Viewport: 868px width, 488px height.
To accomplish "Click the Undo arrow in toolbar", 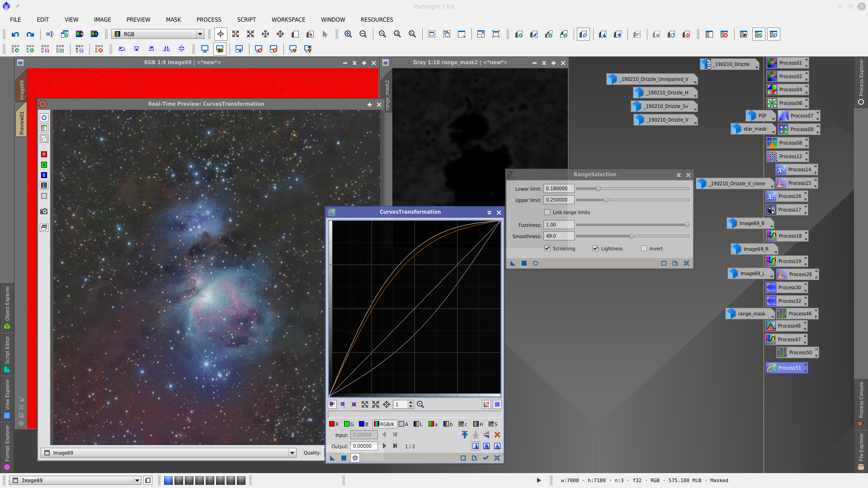I will point(15,34).
